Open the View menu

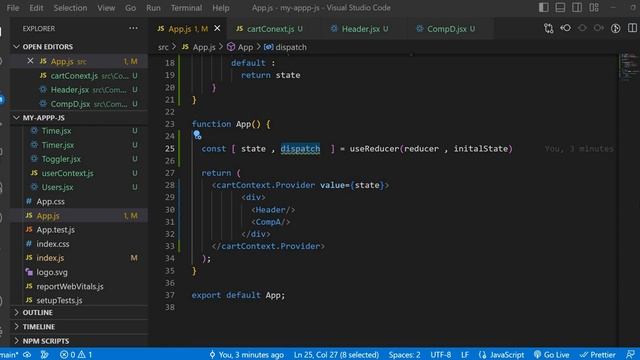point(106,8)
